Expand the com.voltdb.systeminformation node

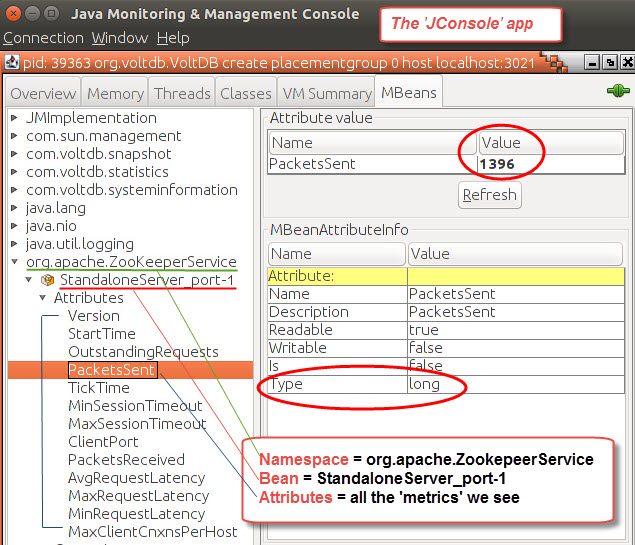(14, 190)
